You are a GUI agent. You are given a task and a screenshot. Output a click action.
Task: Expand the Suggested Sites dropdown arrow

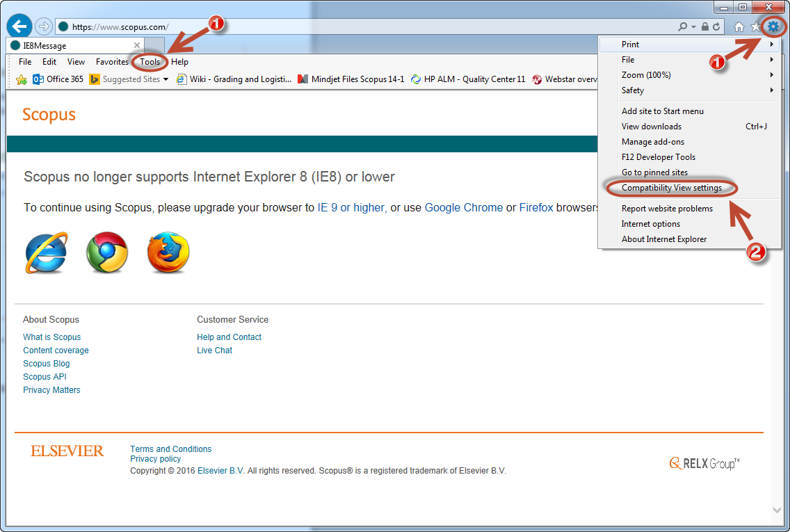(166, 79)
